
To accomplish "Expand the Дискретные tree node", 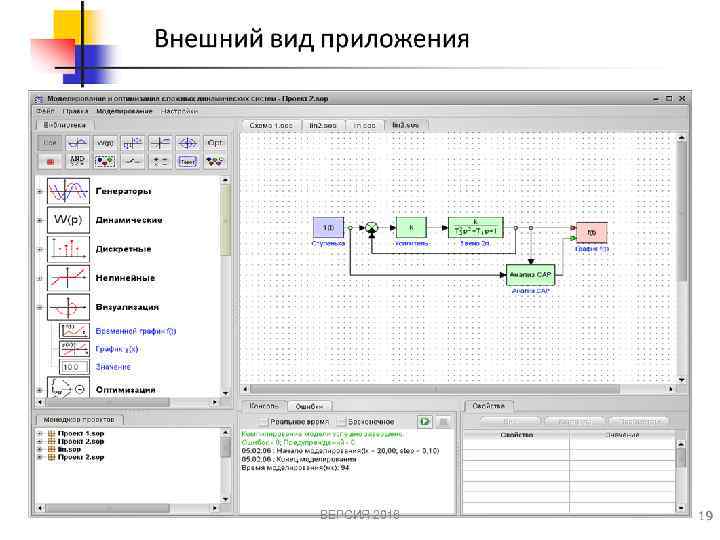I will pos(40,249).
